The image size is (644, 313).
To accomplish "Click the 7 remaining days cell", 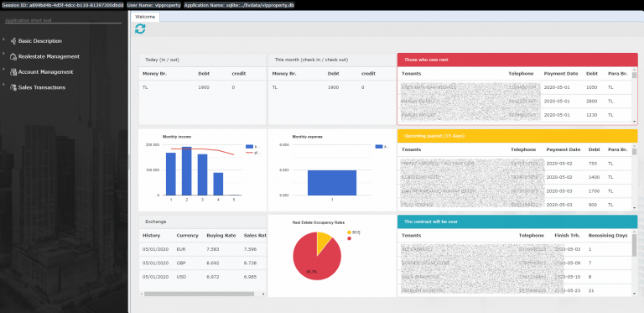I will point(589,263).
